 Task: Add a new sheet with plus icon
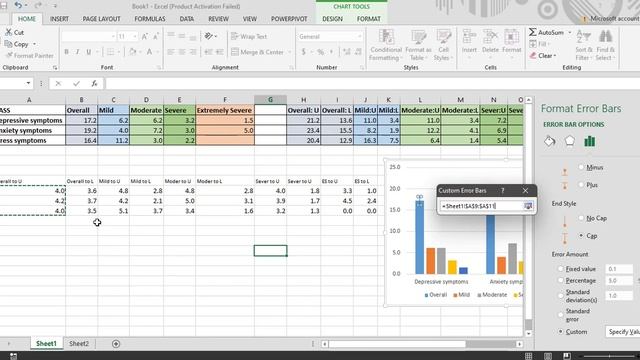[x=116, y=344]
